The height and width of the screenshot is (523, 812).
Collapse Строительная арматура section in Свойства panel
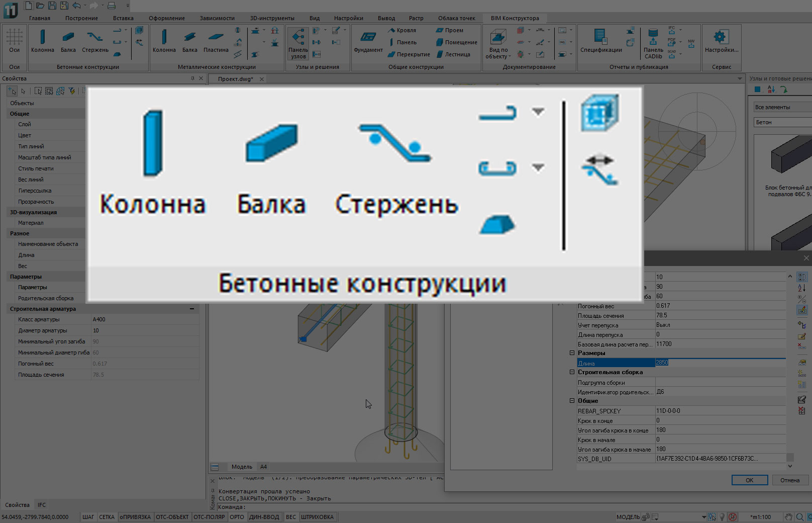(x=192, y=309)
